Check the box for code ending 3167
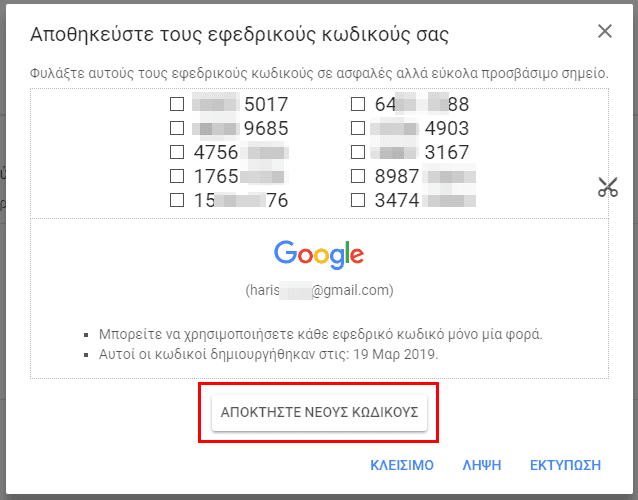The height and width of the screenshot is (500, 638). click(x=358, y=152)
